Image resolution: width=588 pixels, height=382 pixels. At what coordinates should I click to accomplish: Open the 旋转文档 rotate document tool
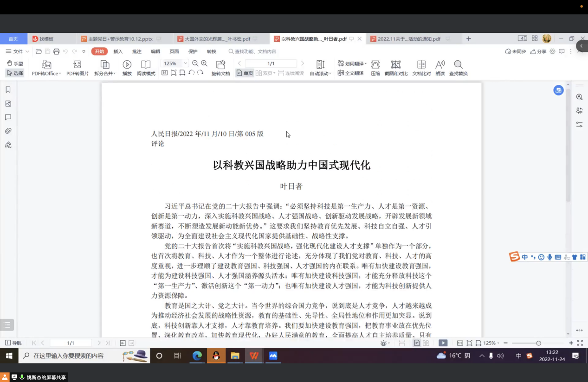pyautogui.click(x=220, y=64)
